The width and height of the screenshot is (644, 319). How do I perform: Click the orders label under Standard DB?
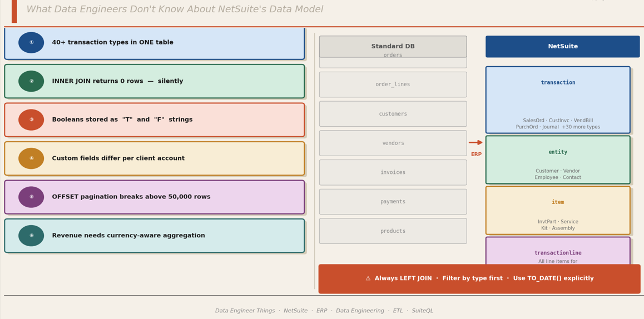(393, 55)
